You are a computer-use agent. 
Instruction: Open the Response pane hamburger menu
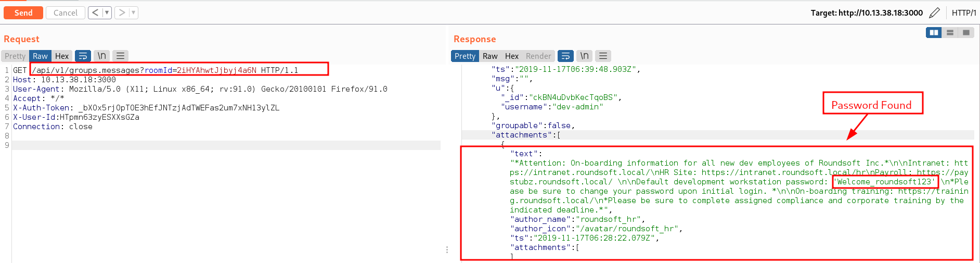pos(603,56)
